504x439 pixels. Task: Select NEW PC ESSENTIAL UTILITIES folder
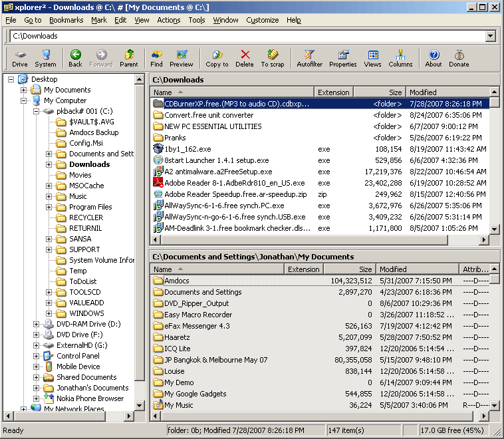[x=320, y=126]
